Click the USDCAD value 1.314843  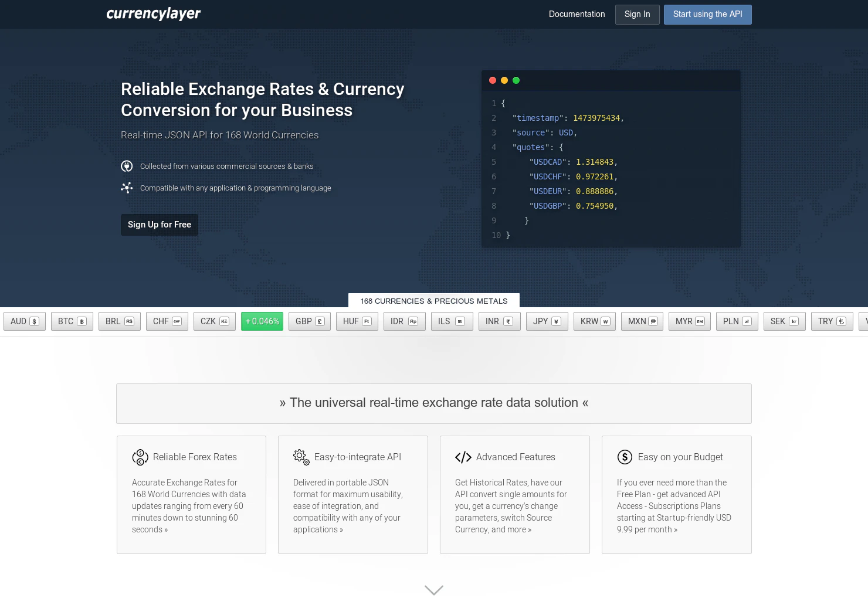pos(595,162)
